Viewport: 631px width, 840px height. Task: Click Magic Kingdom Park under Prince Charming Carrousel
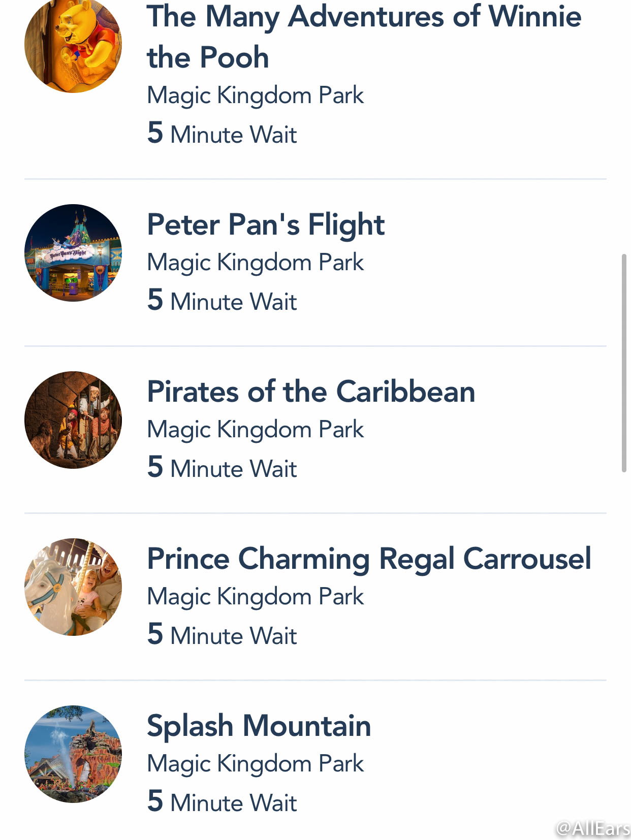pos(256,598)
